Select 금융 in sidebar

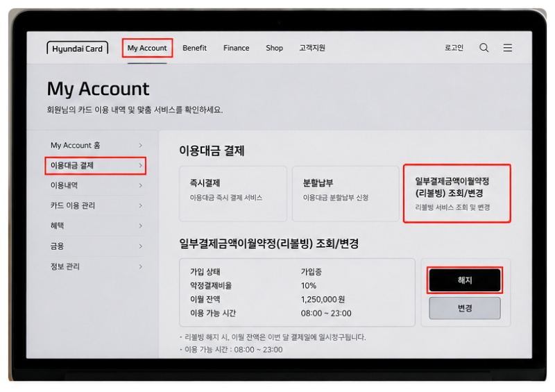(96, 246)
